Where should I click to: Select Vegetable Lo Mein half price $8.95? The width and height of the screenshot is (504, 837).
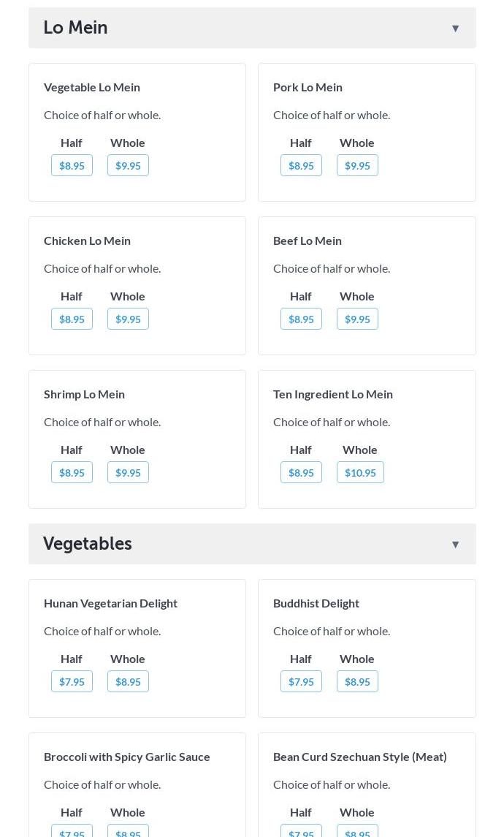[x=72, y=166]
